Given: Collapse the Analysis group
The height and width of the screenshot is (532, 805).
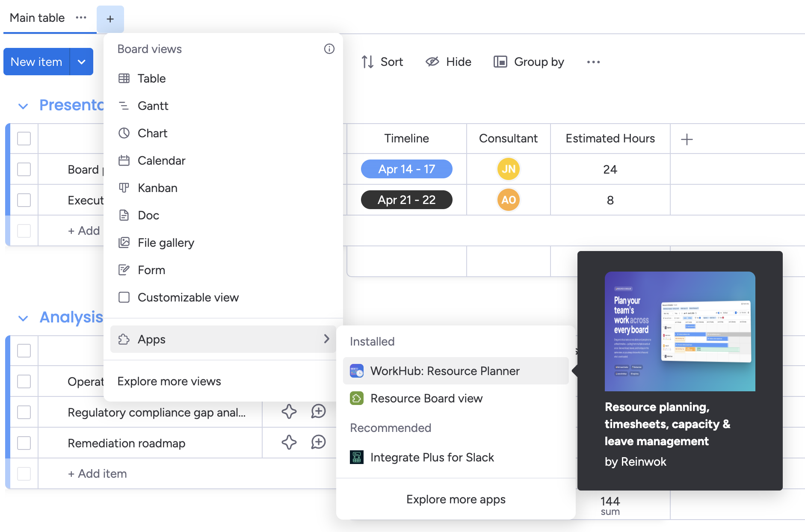Looking at the screenshot, I should click(x=24, y=318).
